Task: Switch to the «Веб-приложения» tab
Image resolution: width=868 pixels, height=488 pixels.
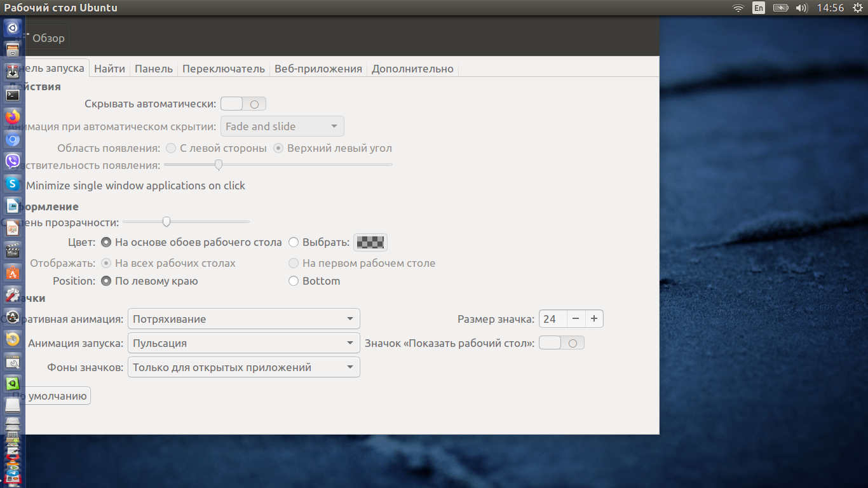Action: 318,69
